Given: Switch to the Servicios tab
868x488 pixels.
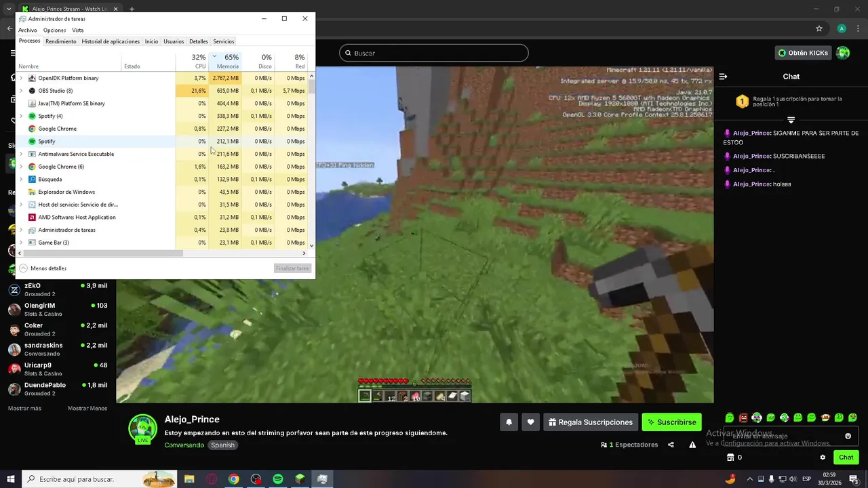Looking at the screenshot, I should click(224, 41).
